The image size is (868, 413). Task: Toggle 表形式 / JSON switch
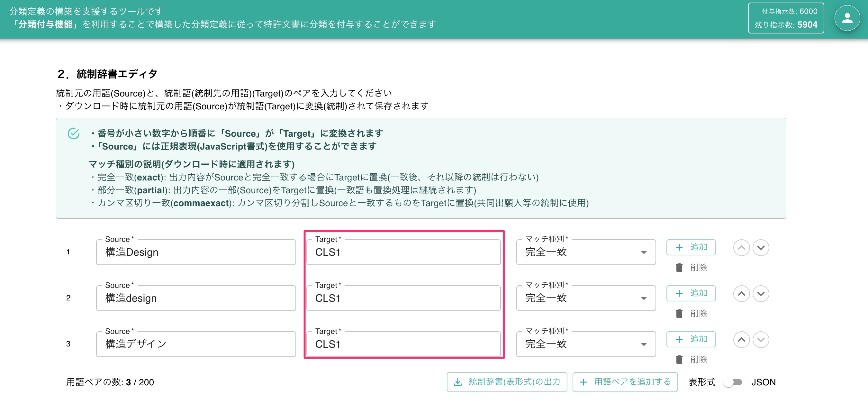[x=733, y=382]
